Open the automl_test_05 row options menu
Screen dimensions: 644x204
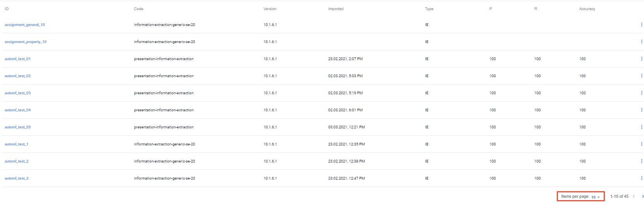click(x=641, y=127)
